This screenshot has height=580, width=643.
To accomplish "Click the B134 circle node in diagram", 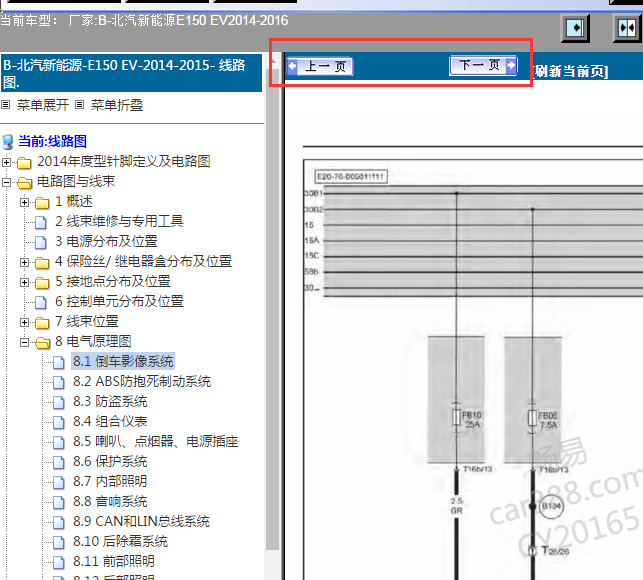I will point(551,506).
